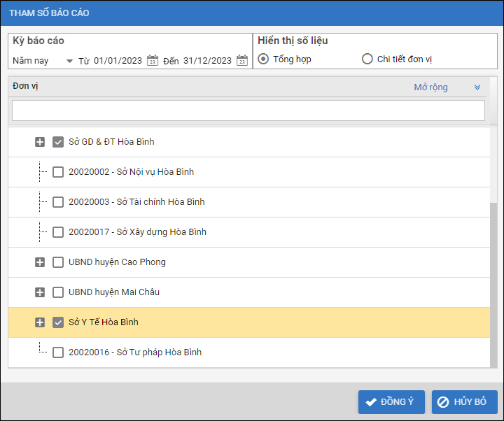Expand UBND huyện Cao Phong tree node
The width and height of the screenshot is (504, 421).
40,262
